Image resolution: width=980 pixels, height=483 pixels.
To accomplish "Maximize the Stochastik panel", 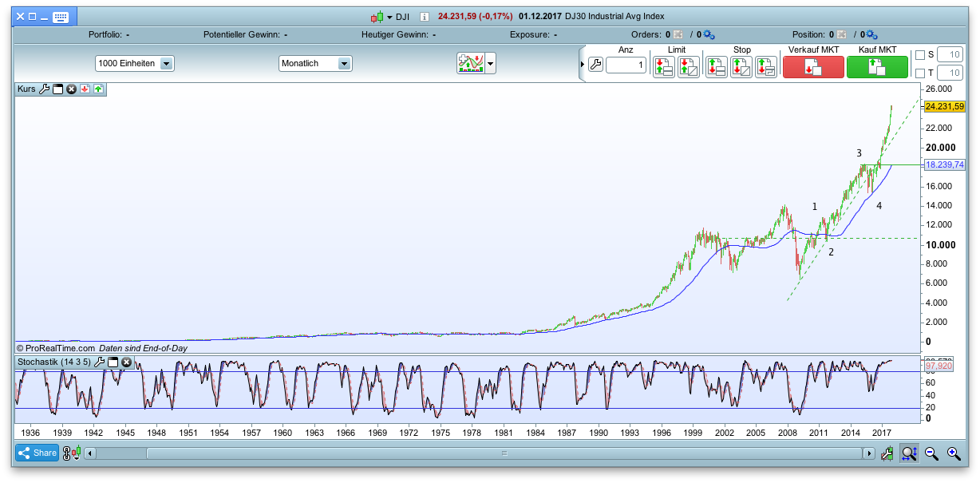I will [113, 362].
